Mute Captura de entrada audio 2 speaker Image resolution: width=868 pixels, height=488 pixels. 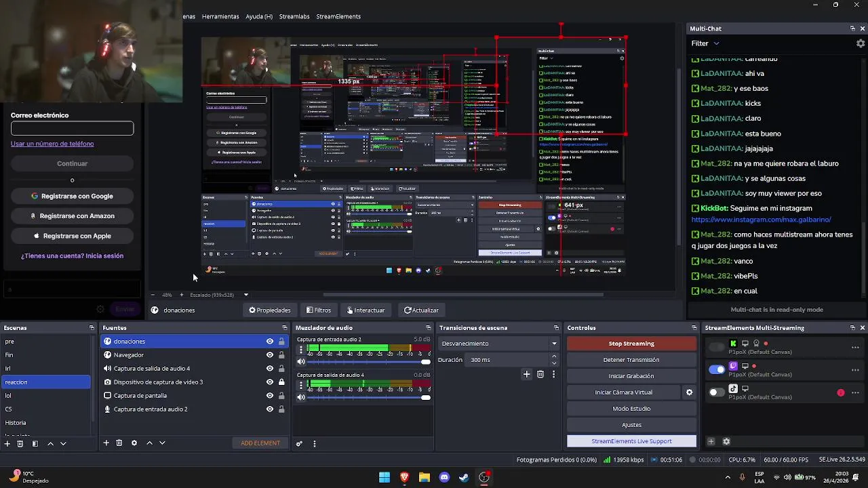301,361
